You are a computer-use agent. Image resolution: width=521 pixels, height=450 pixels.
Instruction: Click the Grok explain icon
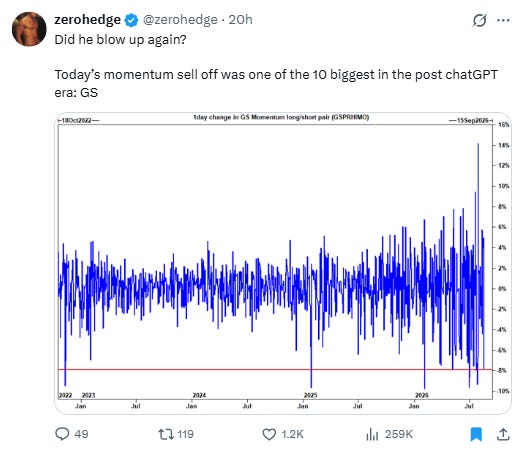[x=479, y=20]
